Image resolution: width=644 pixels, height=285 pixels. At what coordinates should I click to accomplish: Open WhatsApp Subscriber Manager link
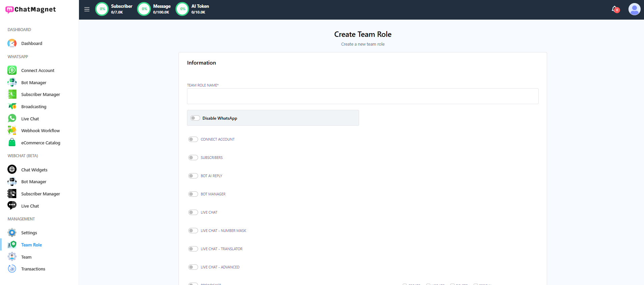[41, 94]
